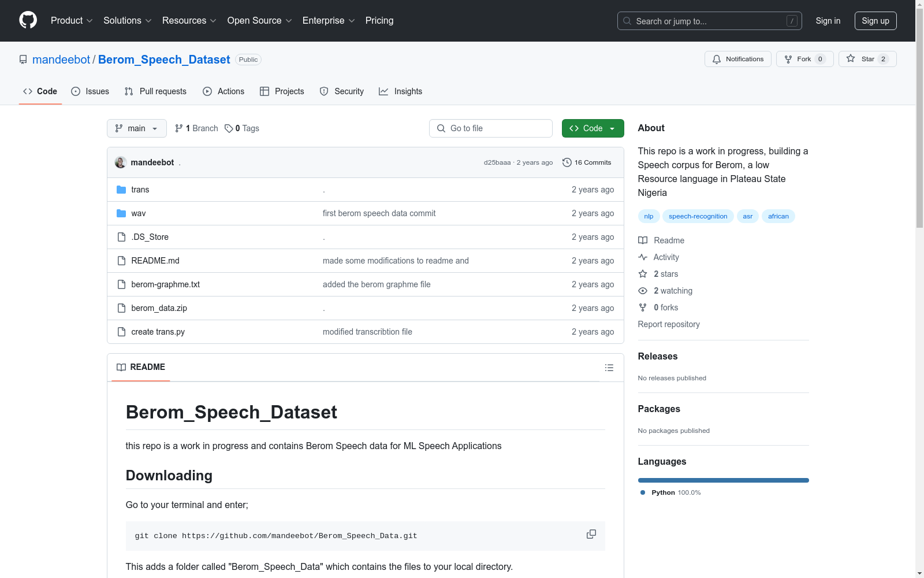Select the Code tab
This screenshot has height=578, width=924.
click(40, 91)
